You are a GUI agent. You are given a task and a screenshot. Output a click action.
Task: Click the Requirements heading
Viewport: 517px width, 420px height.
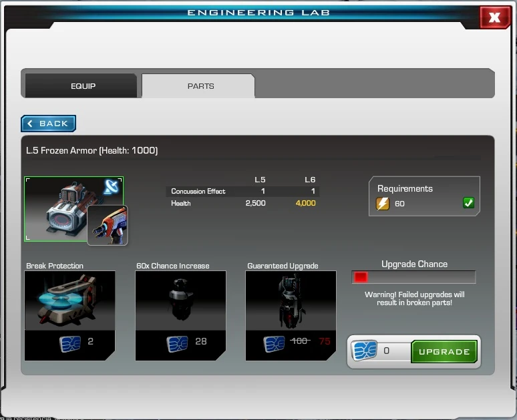[405, 188]
